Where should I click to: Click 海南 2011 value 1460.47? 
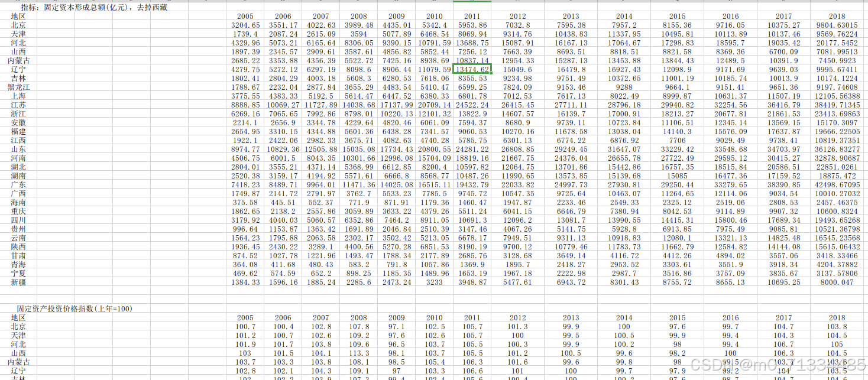[472, 202]
